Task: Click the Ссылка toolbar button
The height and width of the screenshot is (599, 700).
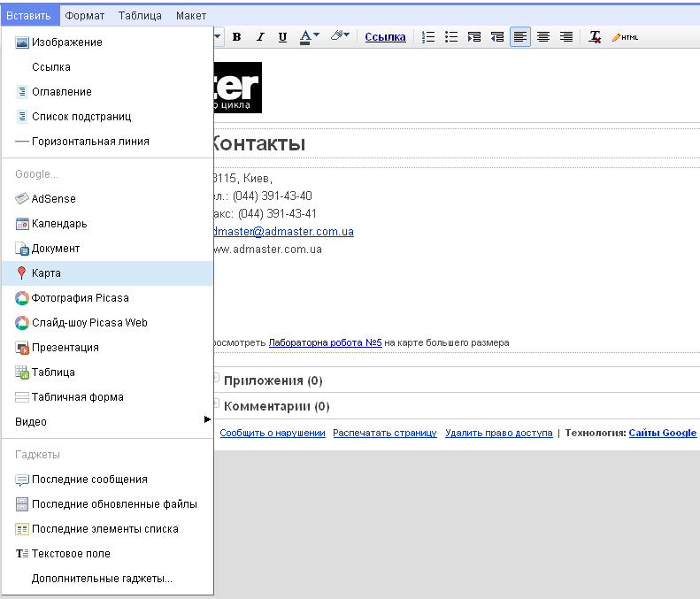Action: point(385,37)
